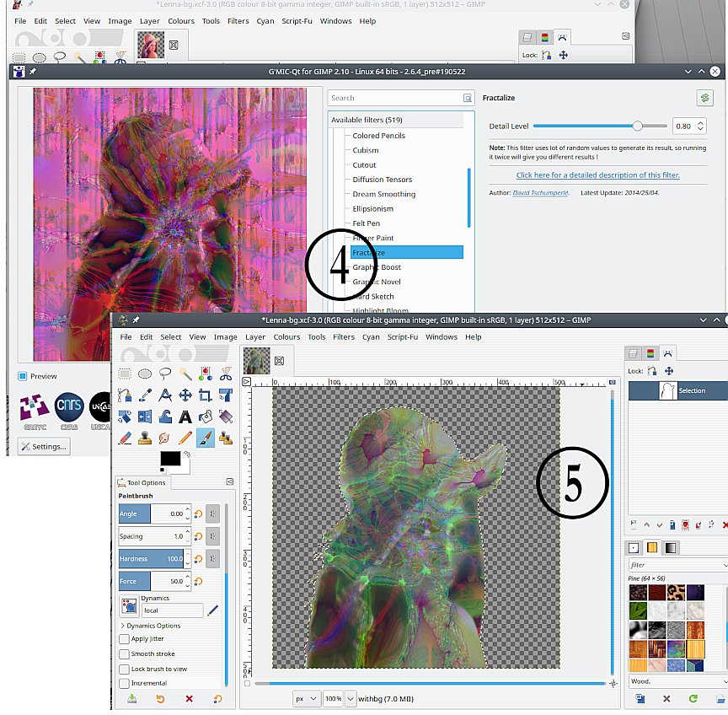Screen dimensions: 728x715
Task: Select the Crop tool in toolbox
Action: 206,395
